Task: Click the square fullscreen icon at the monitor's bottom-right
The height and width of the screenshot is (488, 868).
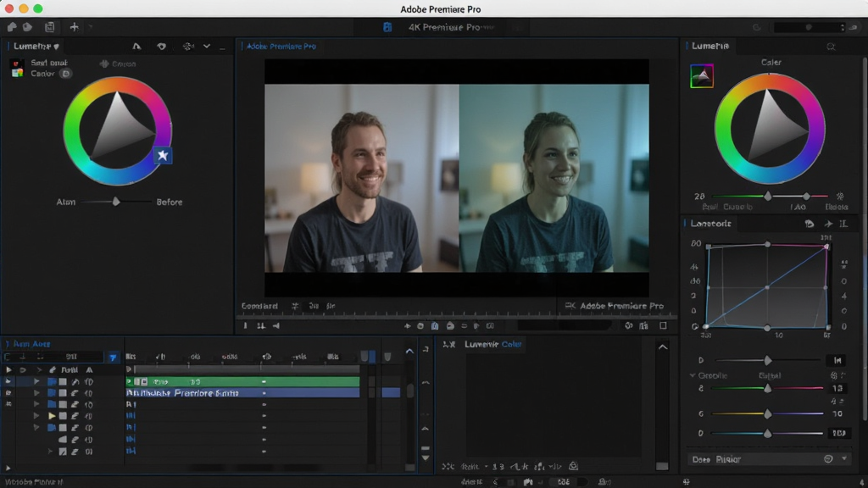Action: (x=663, y=326)
